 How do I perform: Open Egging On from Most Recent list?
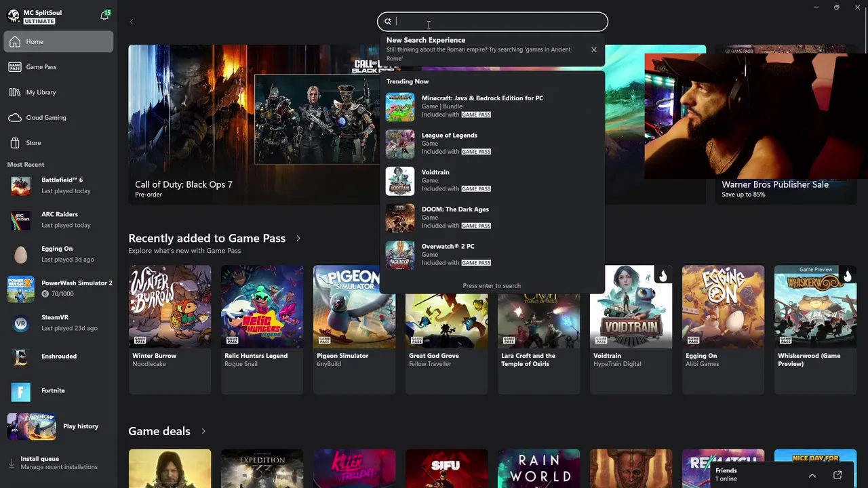[x=58, y=254]
